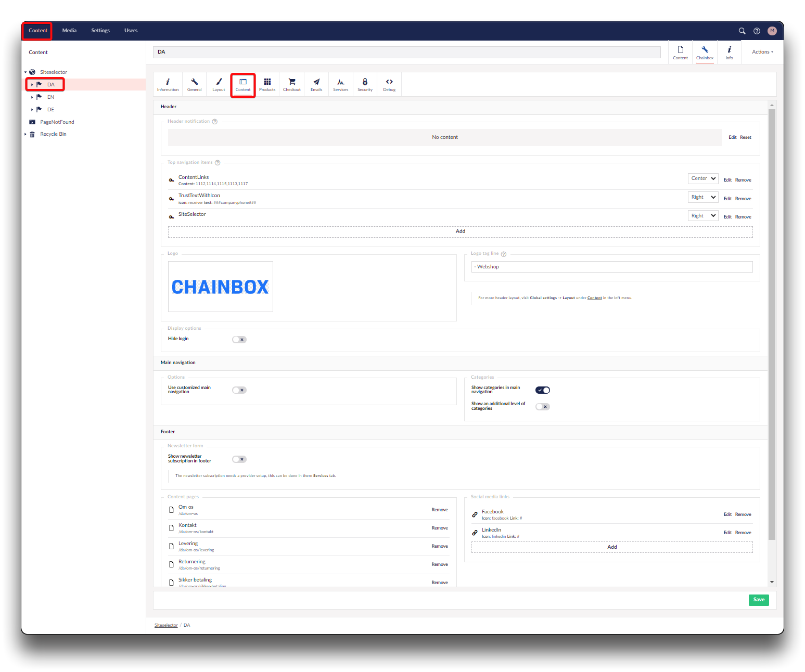This screenshot has height=672, width=805.
Task: Open the Products tab icon
Action: 267,84
